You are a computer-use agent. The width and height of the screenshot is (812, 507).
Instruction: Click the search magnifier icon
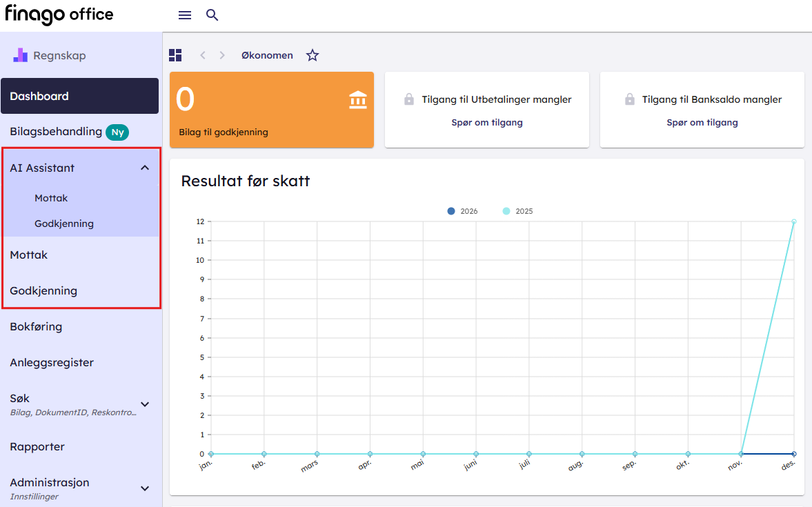(212, 15)
